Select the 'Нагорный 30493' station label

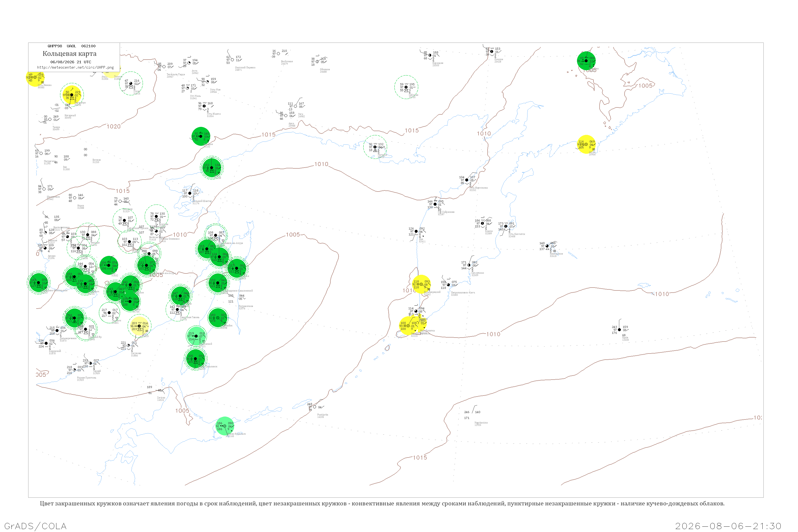pyautogui.click(x=70, y=117)
